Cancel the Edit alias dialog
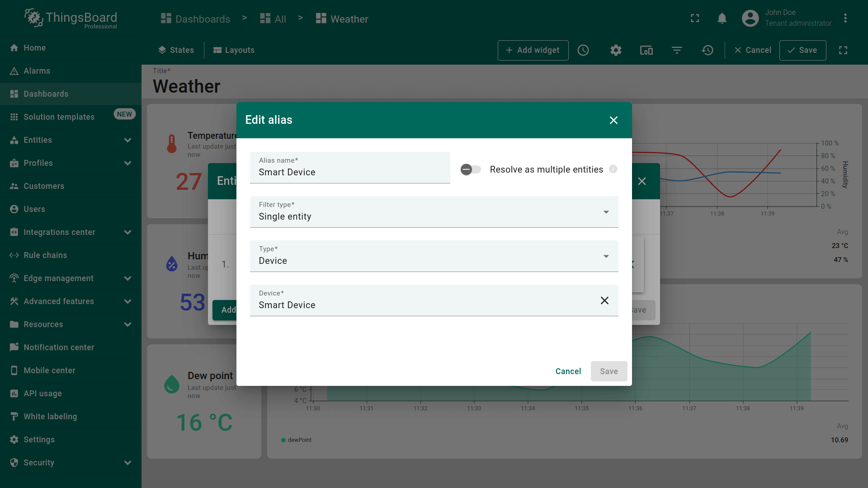 568,371
